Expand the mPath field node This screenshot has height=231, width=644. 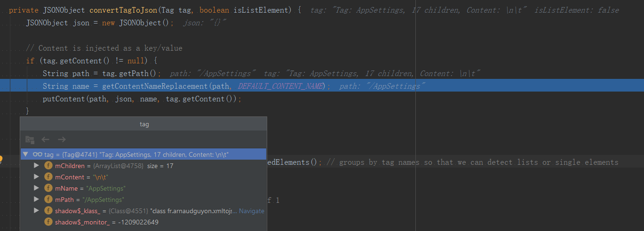tap(37, 200)
